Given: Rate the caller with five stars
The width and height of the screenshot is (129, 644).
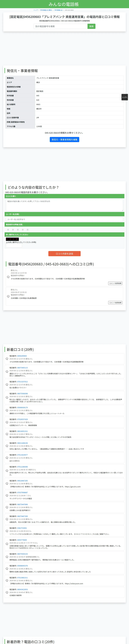Looking at the screenshot, I should point(28,229).
